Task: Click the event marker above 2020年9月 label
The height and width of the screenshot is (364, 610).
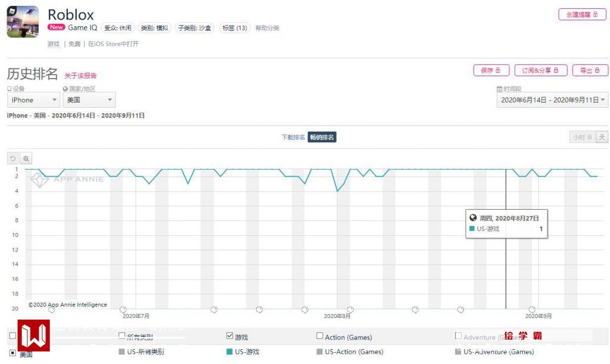Action: point(532,310)
